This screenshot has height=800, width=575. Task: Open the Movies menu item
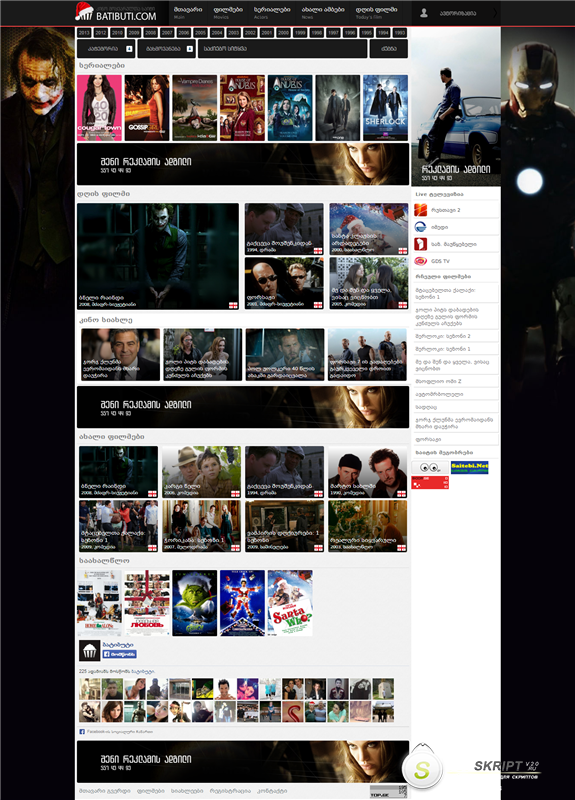(228, 13)
